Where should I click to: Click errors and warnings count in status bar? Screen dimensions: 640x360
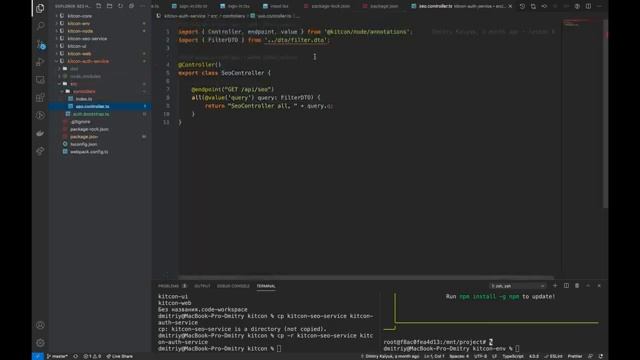92,356
